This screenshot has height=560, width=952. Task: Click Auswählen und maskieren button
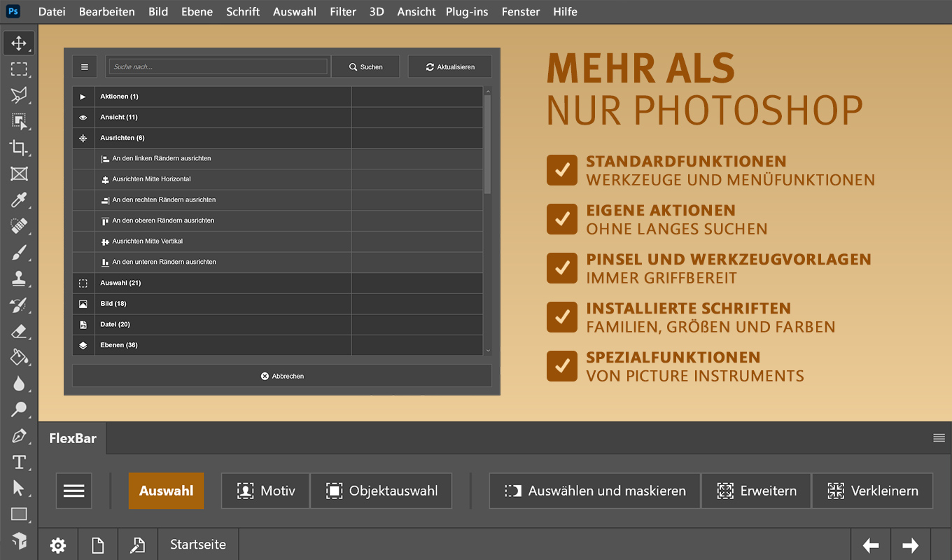(x=594, y=491)
